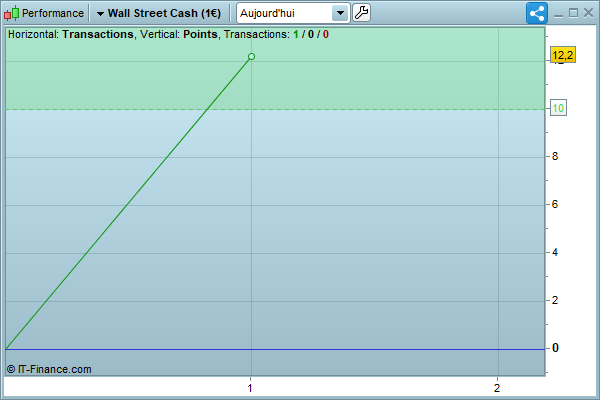600x400 pixels.
Task: Click the Horizontal: Transactions setting text
Action: point(71,34)
